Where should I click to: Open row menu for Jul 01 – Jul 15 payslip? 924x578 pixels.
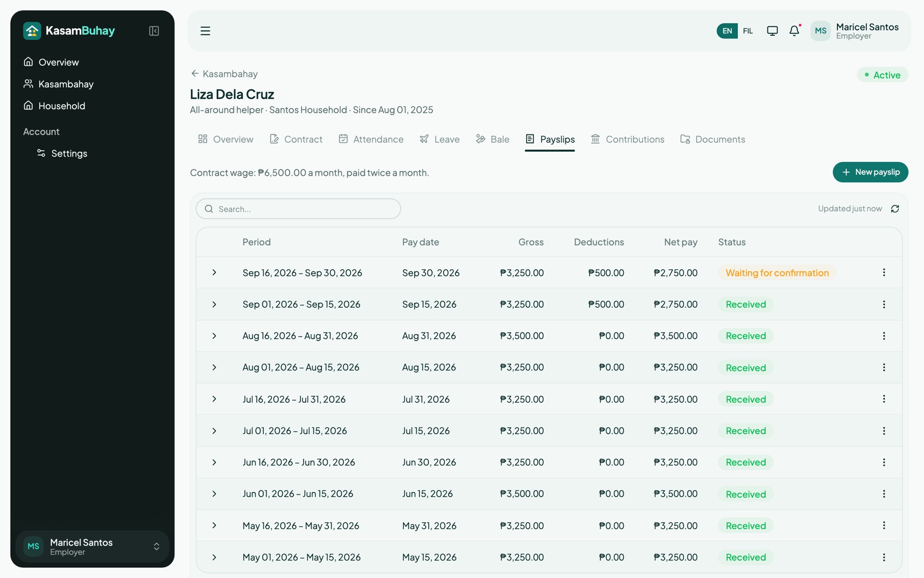[884, 431]
